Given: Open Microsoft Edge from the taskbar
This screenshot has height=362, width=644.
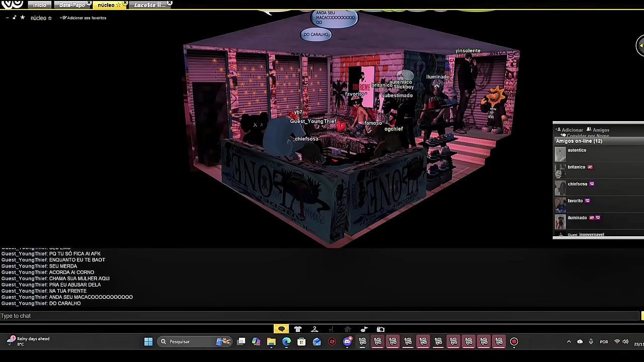Looking at the screenshot, I should pyautogui.click(x=286, y=342).
